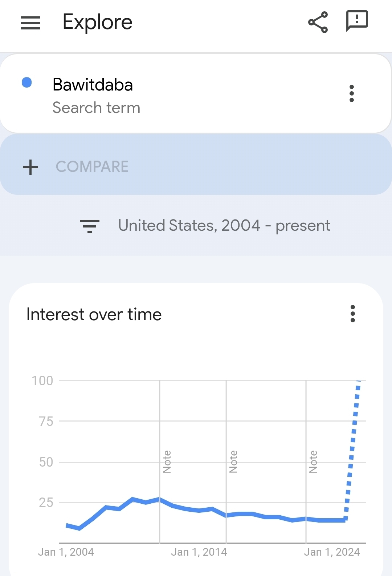Image resolution: width=392 pixels, height=576 pixels.
Task: Click the Jan 1, 2014 axis label
Action: click(199, 552)
